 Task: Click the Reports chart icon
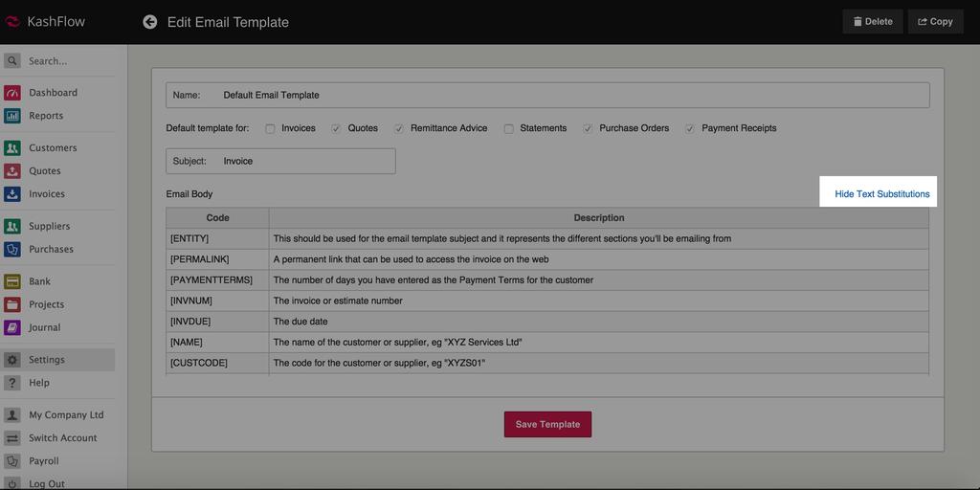[x=12, y=116]
